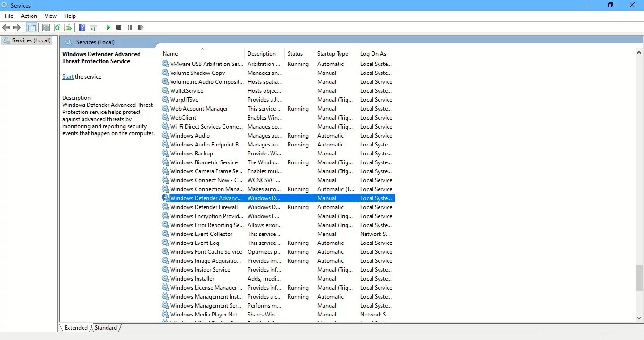The image size is (644, 340).
Task: Select the Volumetric Audio Compositor service
Action: point(278,81)
